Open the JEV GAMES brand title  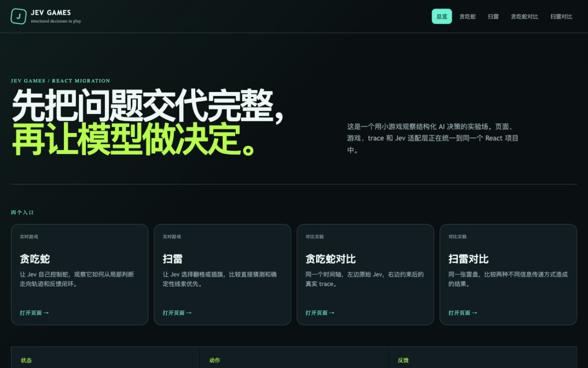[51, 13]
